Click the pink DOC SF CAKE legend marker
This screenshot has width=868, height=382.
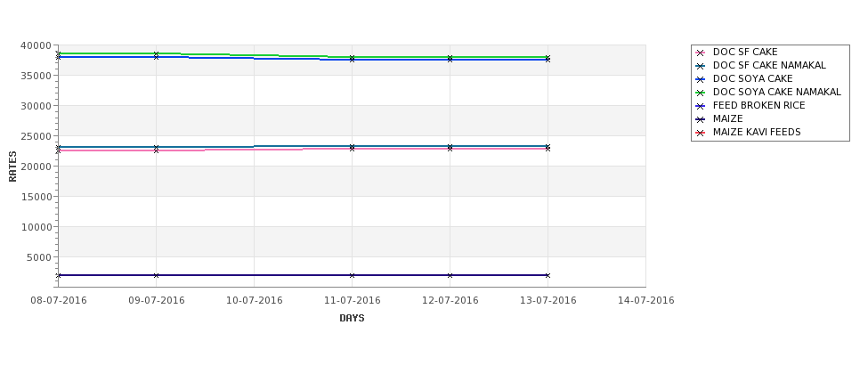(700, 53)
